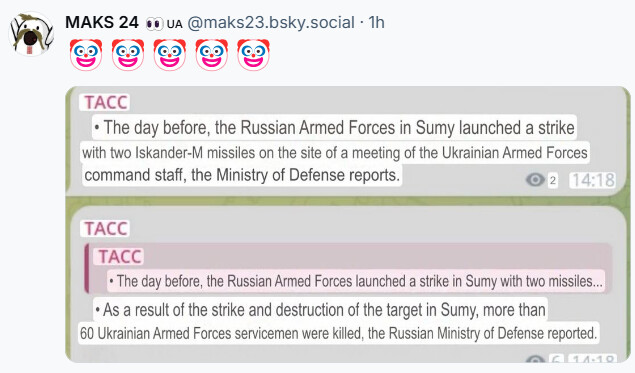Click the TACC label in first message
The image size is (635, 373).
pyautogui.click(x=106, y=102)
